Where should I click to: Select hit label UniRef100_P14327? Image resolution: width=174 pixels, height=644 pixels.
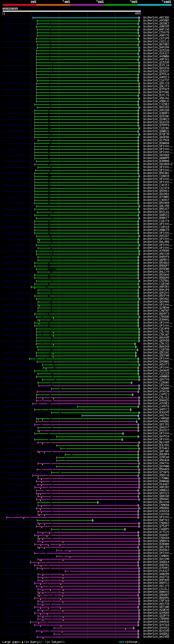(156, 571)
